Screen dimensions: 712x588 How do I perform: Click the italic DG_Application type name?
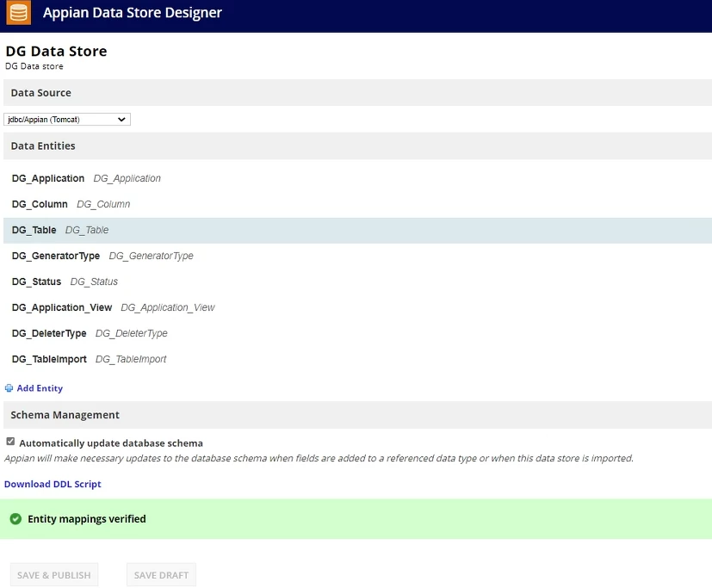(127, 178)
